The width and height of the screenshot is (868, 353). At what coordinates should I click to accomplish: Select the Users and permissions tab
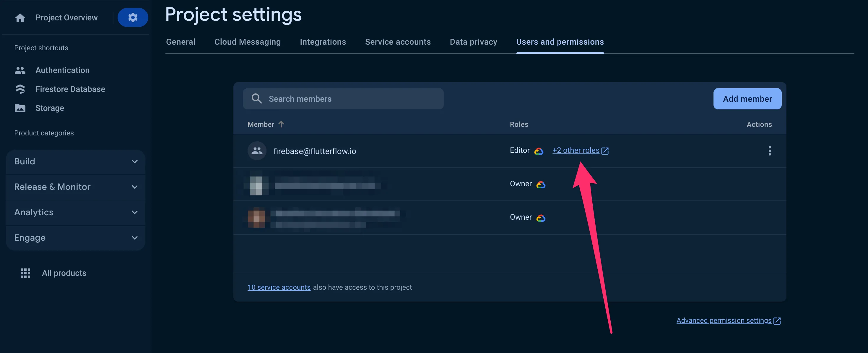click(x=560, y=42)
